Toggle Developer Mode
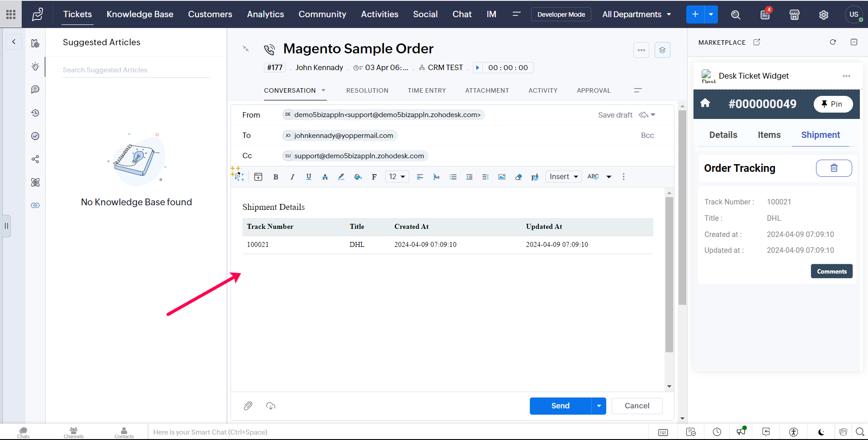 coord(561,14)
